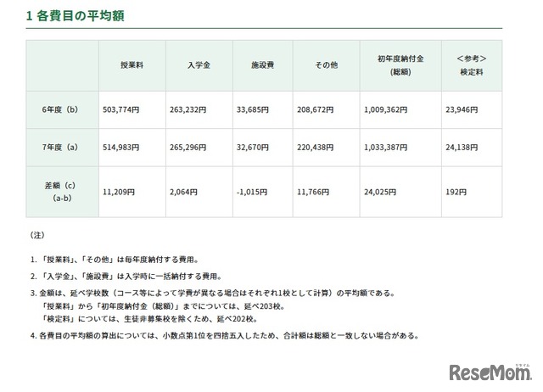
Task: Click the cell 192円
Action: (472, 192)
